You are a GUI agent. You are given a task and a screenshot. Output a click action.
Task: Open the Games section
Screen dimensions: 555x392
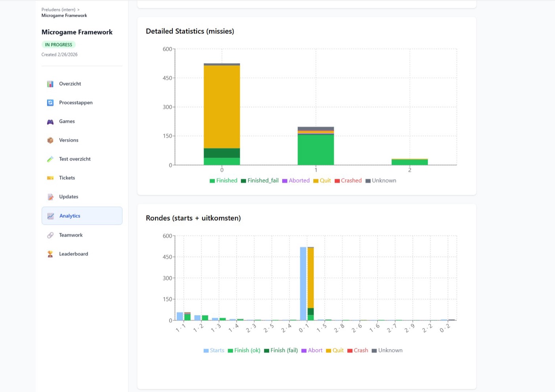tap(82, 121)
